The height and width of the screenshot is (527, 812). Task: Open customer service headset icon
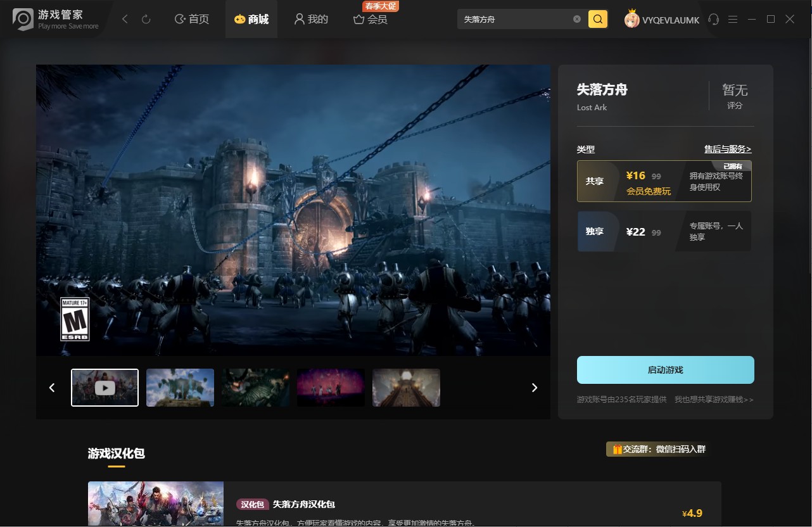[x=714, y=20]
